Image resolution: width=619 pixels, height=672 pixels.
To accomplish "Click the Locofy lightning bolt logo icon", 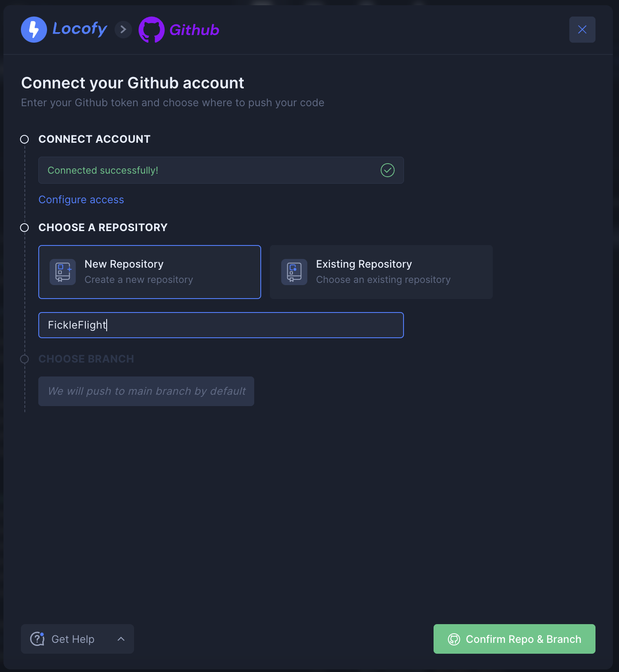I will click(x=34, y=30).
